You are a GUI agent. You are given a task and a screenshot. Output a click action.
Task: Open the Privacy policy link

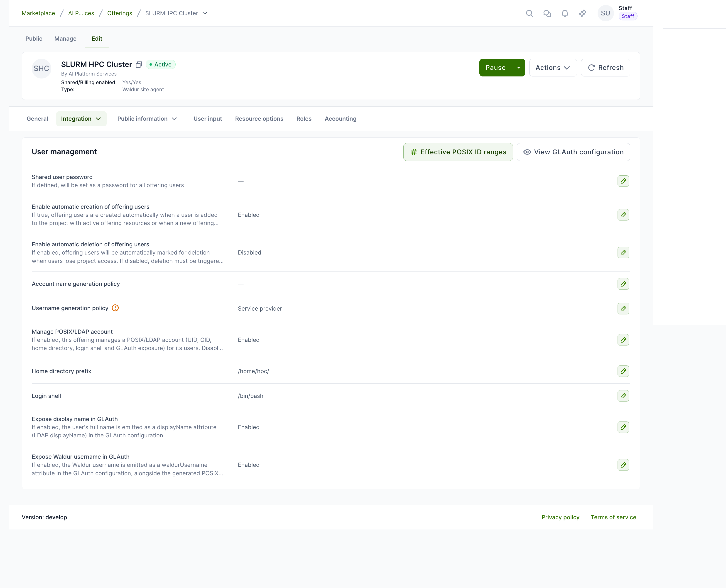(x=560, y=517)
